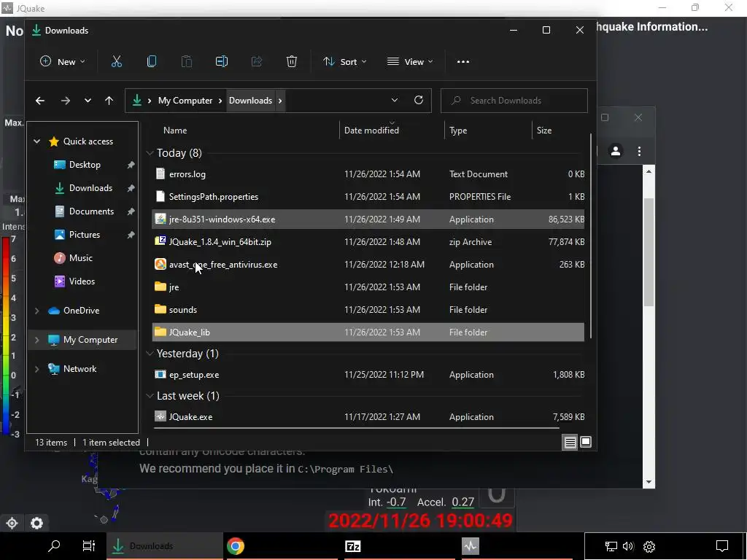Select the sounds folder

click(368, 310)
